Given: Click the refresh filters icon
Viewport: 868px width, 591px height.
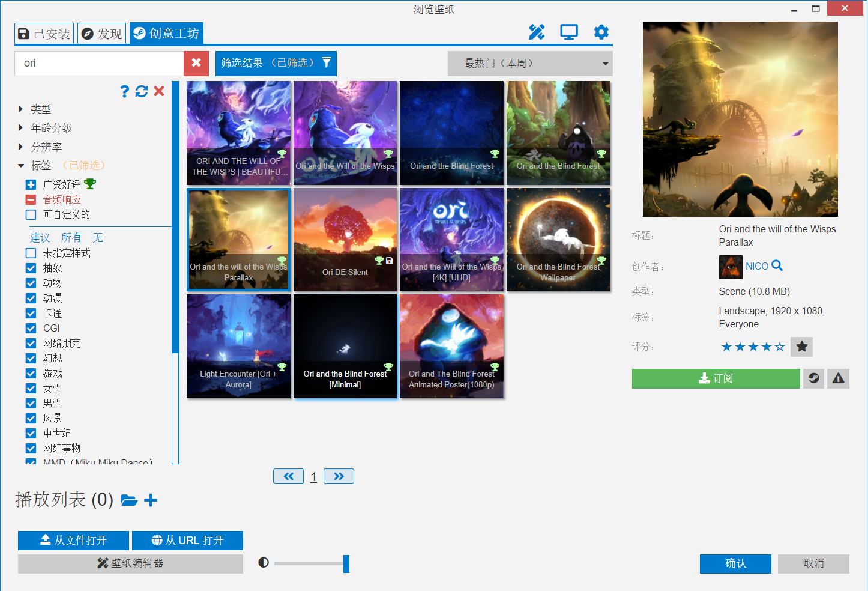Looking at the screenshot, I should pyautogui.click(x=142, y=91).
